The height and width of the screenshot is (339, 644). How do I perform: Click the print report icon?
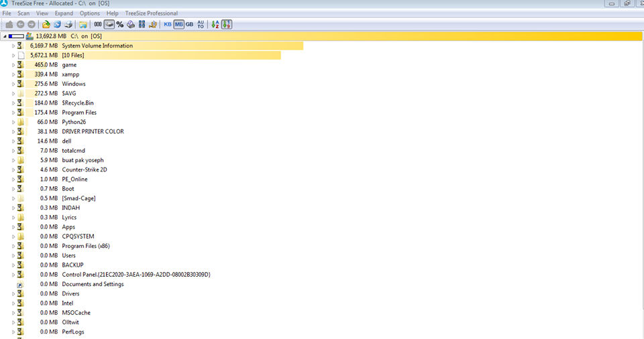[68, 24]
